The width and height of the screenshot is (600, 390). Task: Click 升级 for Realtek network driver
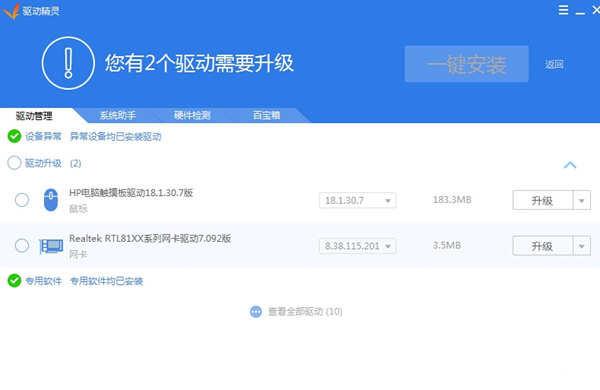click(x=543, y=246)
